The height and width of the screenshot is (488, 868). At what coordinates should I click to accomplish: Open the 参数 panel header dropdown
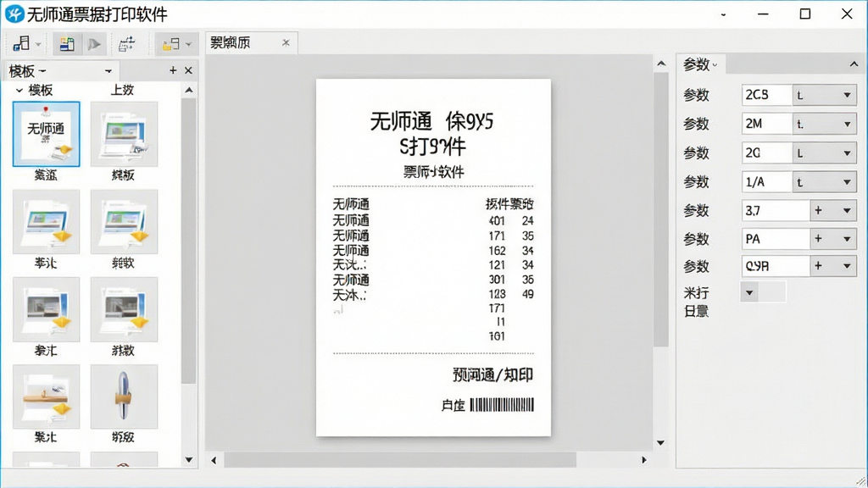715,65
